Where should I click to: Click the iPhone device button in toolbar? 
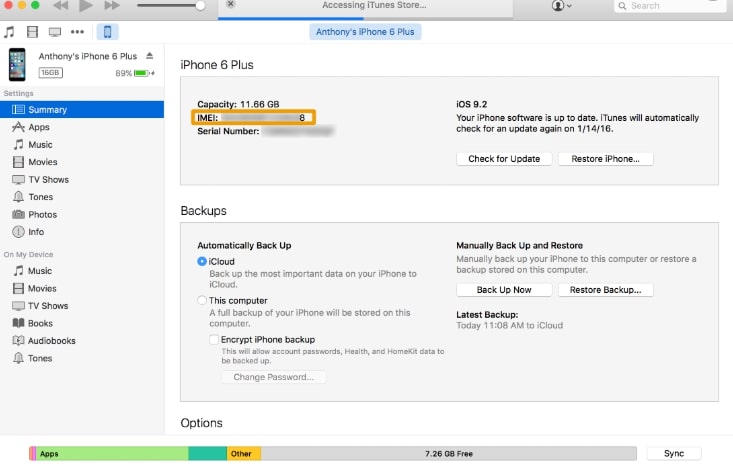[x=106, y=33]
